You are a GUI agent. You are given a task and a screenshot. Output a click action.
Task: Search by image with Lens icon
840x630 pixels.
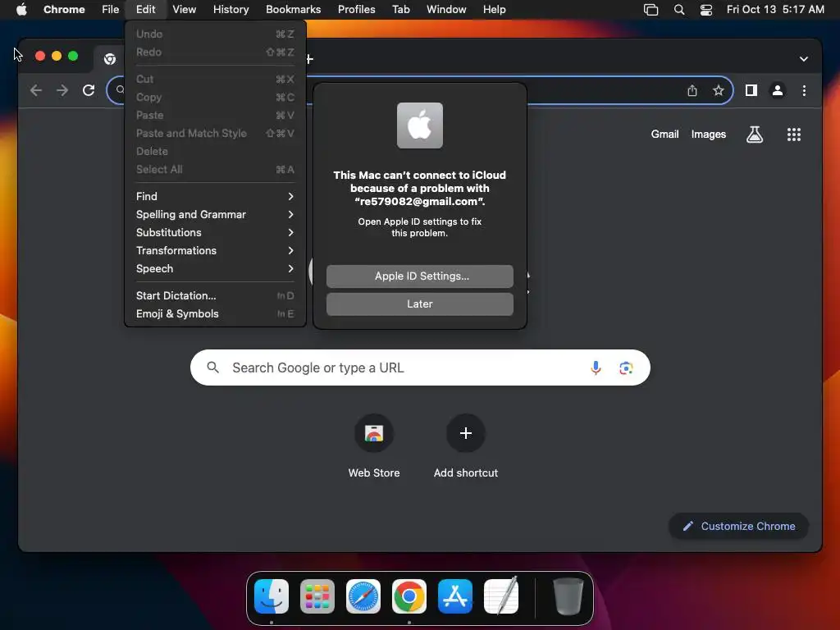(626, 368)
